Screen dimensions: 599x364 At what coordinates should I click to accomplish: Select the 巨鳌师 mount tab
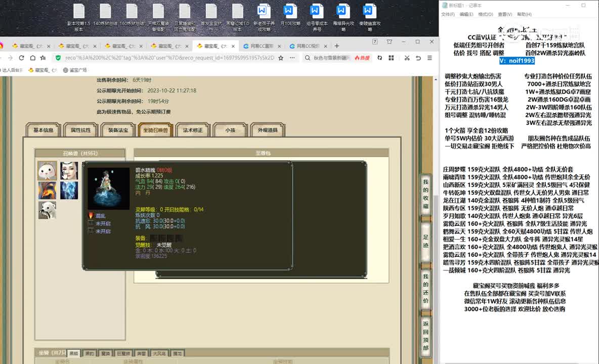point(123,353)
